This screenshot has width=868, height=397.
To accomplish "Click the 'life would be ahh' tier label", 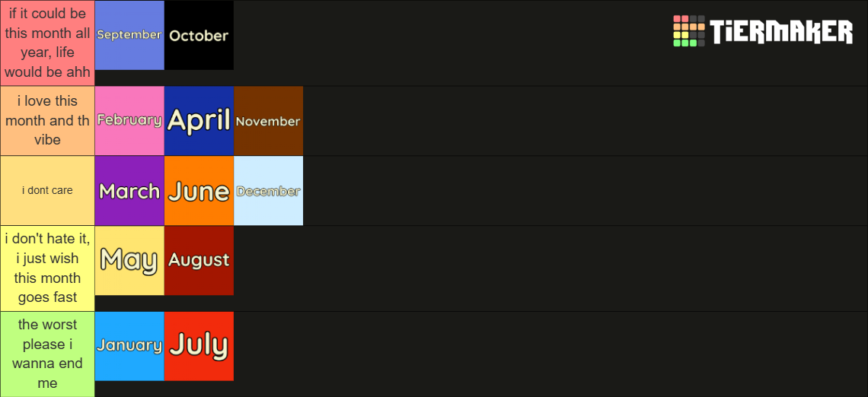I will click(x=48, y=43).
